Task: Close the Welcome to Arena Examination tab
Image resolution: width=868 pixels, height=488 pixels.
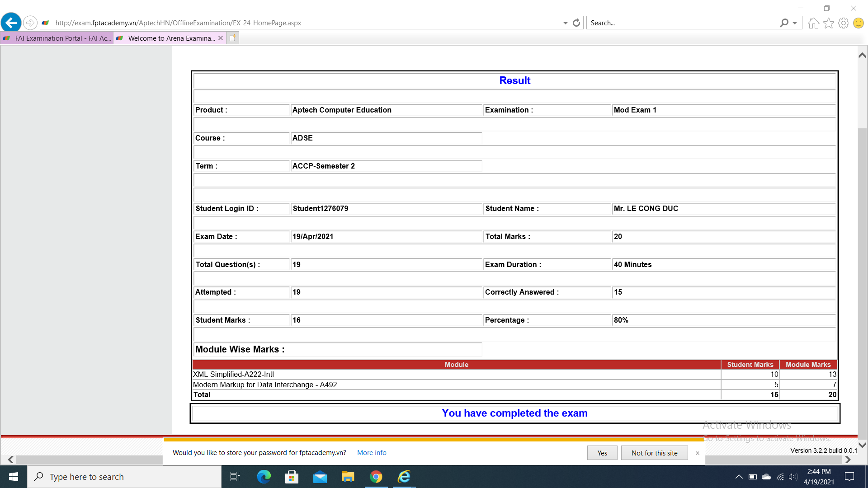Action: pos(221,38)
